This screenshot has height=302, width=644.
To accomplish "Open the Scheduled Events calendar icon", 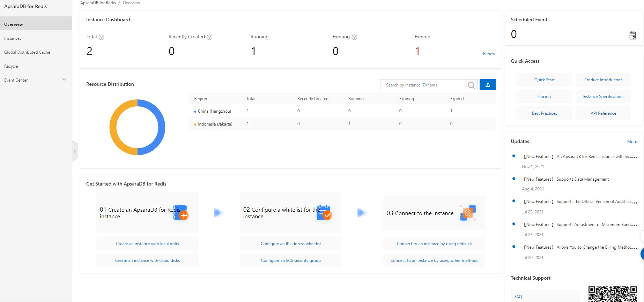I will 632,35.
